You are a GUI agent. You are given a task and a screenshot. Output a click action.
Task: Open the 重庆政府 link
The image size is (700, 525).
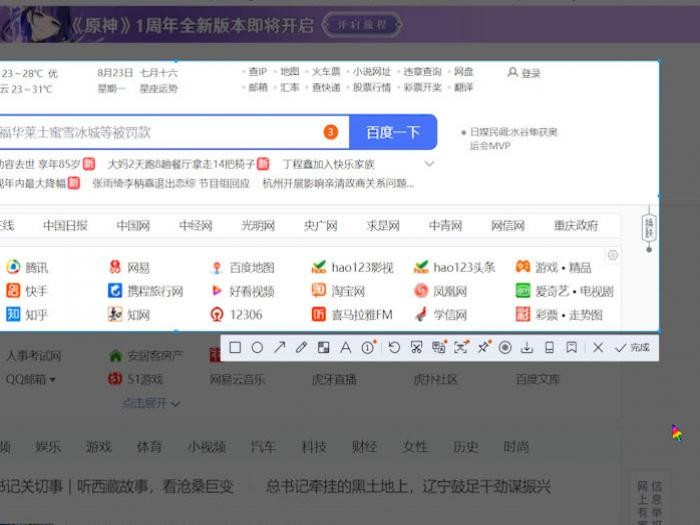[576, 225]
